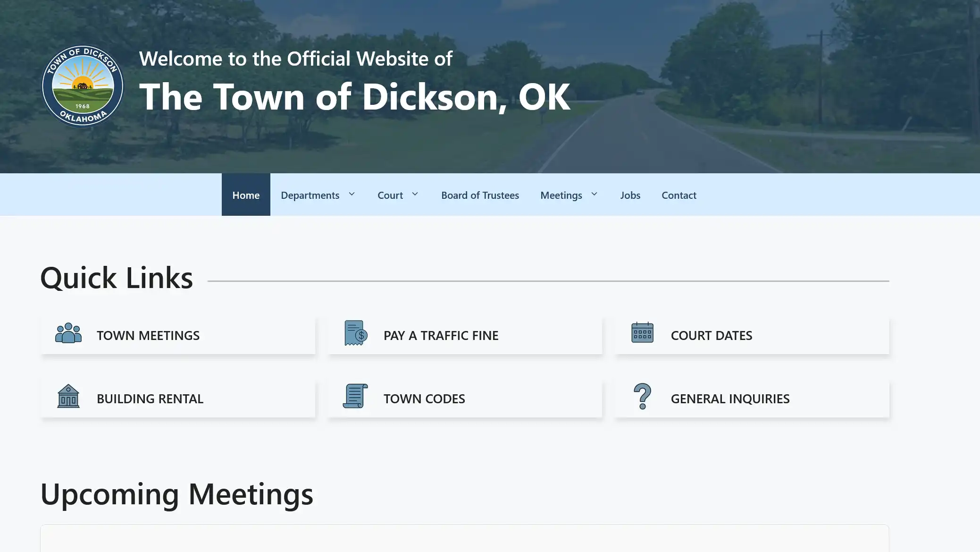Open the Meetings menu item
The width and height of the screenshot is (980, 552).
561,195
